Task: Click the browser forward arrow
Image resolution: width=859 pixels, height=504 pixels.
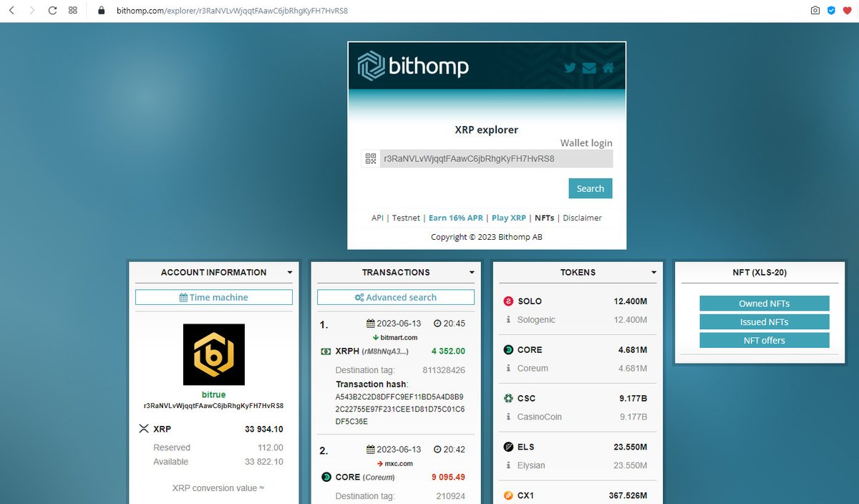Action: (31, 11)
